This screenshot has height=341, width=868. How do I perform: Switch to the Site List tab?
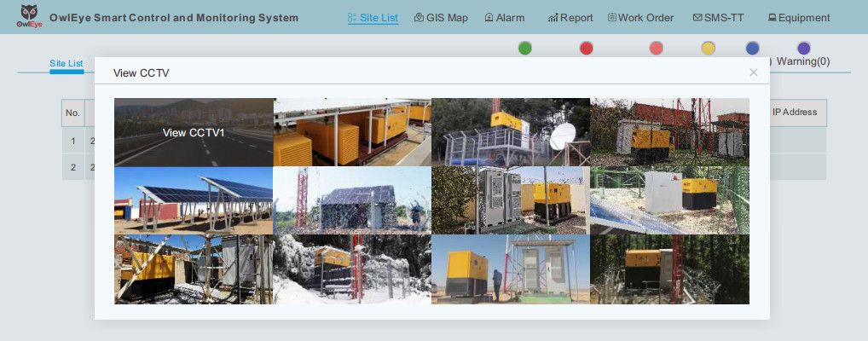67,64
